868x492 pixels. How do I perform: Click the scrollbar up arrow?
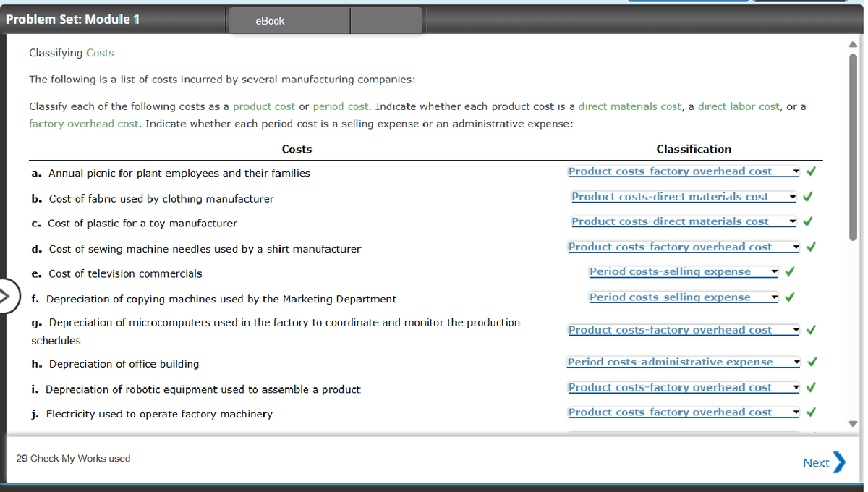854,44
